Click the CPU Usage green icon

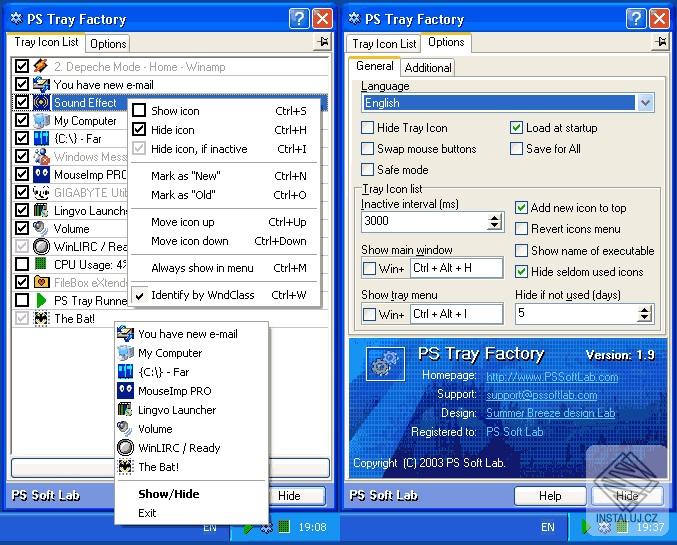(41, 264)
